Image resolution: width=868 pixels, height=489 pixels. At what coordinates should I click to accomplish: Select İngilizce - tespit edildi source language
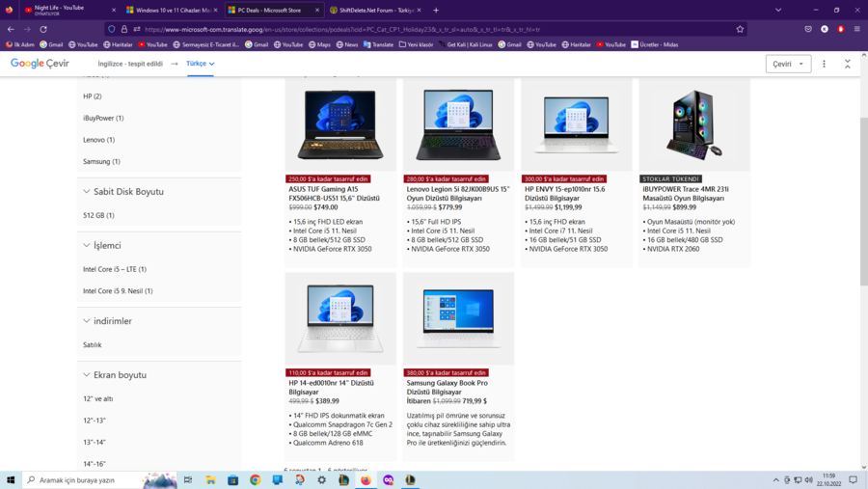130,64
